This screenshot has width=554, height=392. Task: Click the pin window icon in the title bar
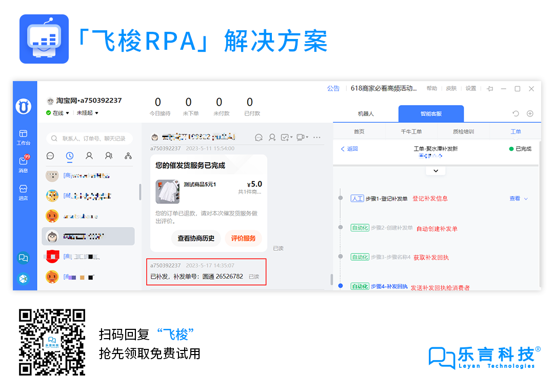(x=490, y=89)
